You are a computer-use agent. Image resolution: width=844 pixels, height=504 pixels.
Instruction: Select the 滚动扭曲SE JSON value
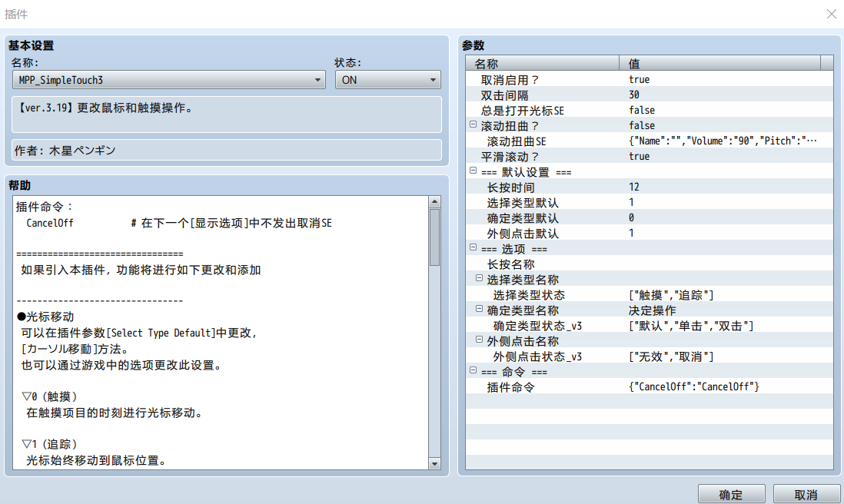723,141
